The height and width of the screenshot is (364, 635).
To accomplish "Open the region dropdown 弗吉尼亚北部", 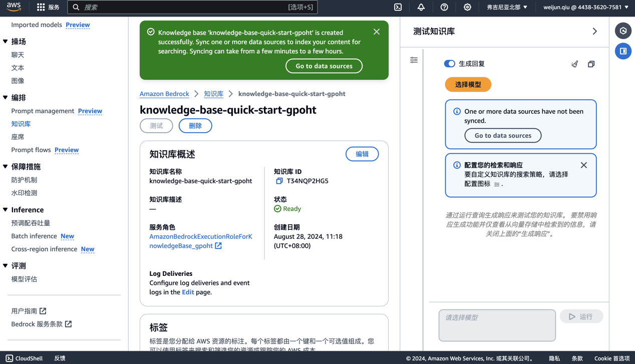I will click(x=507, y=7).
